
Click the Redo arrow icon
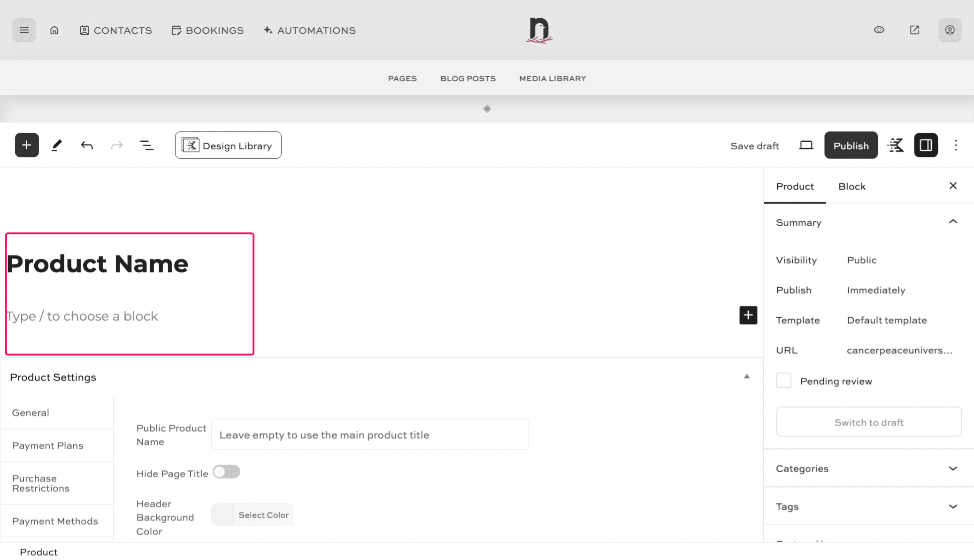coord(116,145)
